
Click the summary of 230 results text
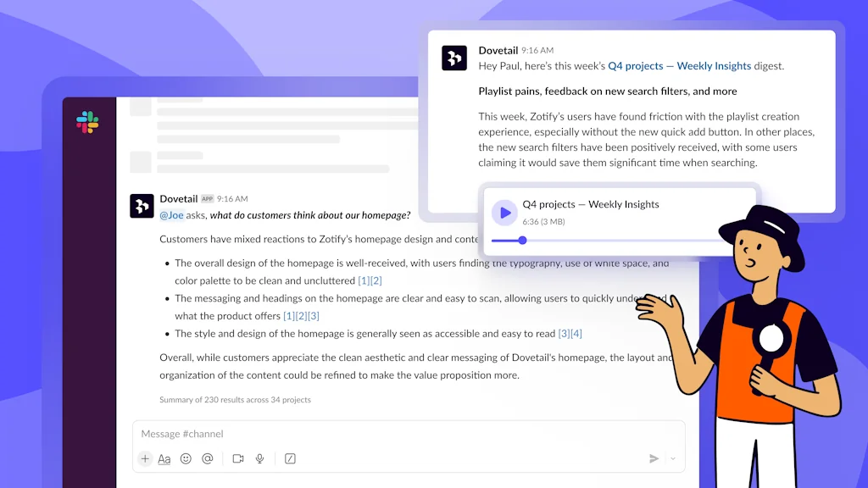click(235, 399)
